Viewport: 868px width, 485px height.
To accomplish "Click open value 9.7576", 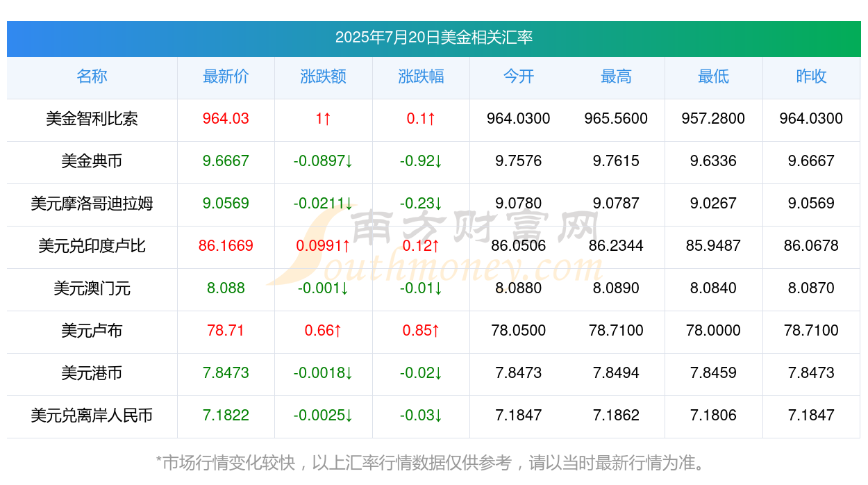I will pos(519,161).
